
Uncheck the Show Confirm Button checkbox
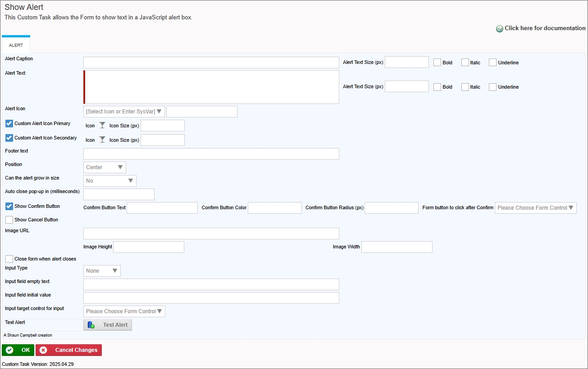[x=9, y=207]
